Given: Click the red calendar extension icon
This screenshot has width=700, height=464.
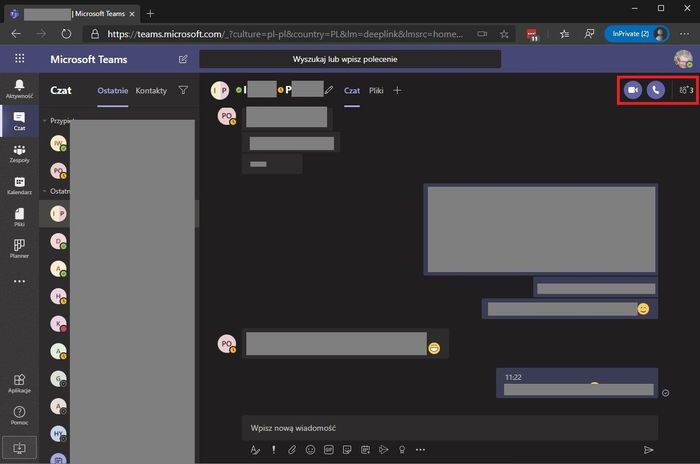Looking at the screenshot, I should click(x=532, y=34).
